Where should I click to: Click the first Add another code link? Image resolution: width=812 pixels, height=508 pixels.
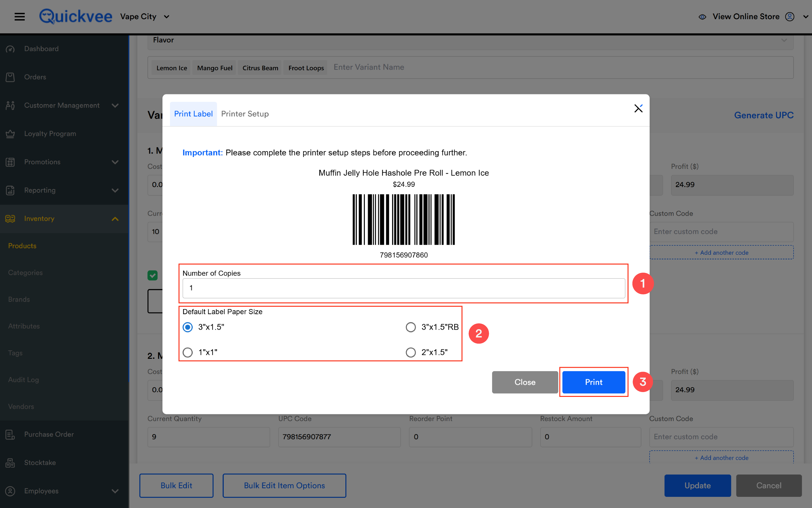(721, 252)
